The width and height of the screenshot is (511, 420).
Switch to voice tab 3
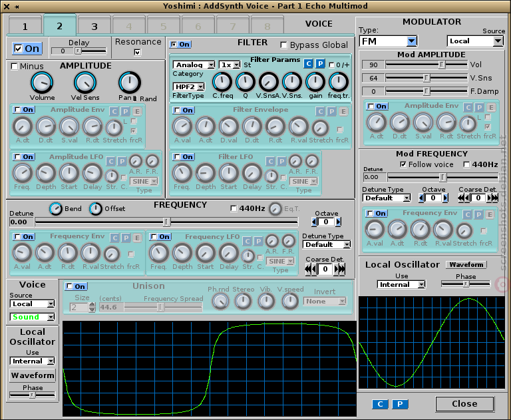94,25
